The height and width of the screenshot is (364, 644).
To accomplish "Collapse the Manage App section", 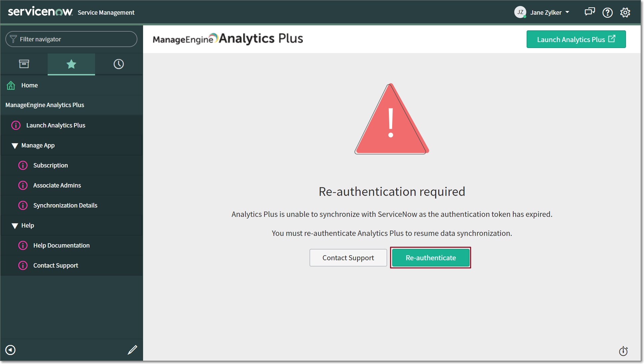I will (15, 146).
